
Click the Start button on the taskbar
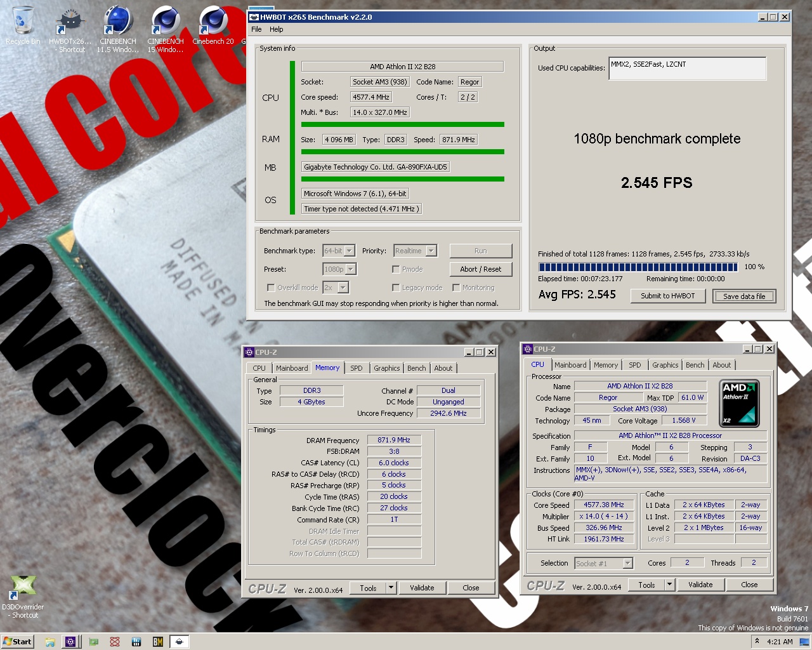click(x=17, y=642)
